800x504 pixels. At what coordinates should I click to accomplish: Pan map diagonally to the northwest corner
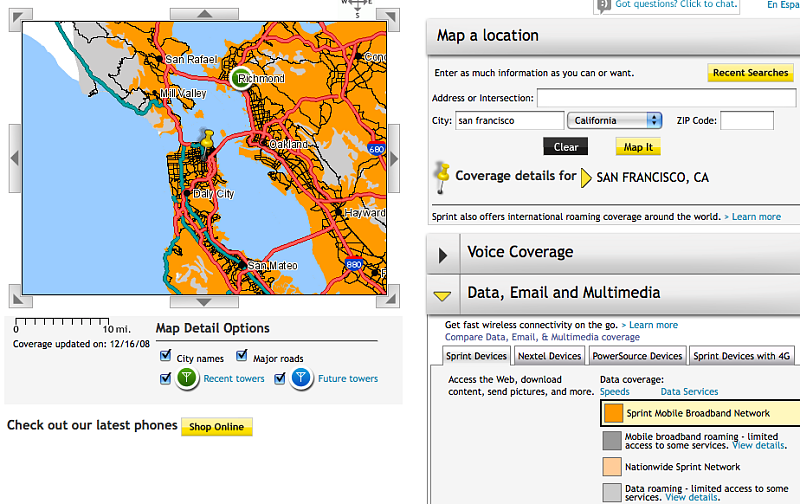(20, 19)
